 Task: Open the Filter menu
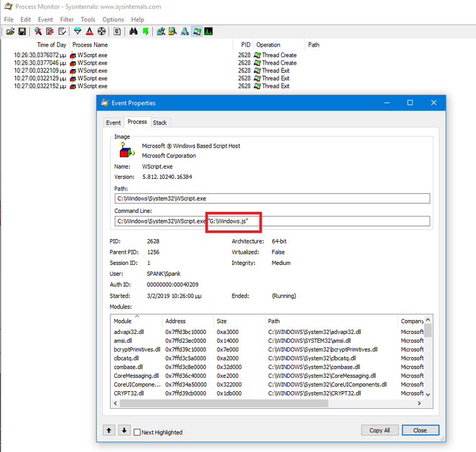(x=66, y=19)
